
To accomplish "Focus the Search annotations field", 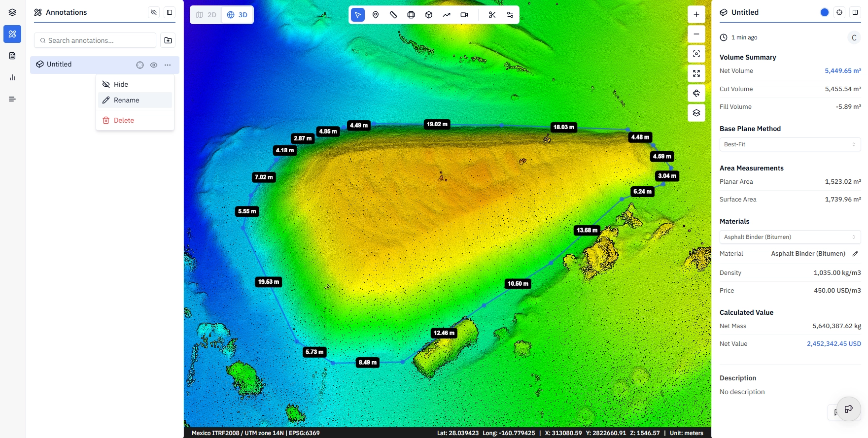I will point(95,40).
